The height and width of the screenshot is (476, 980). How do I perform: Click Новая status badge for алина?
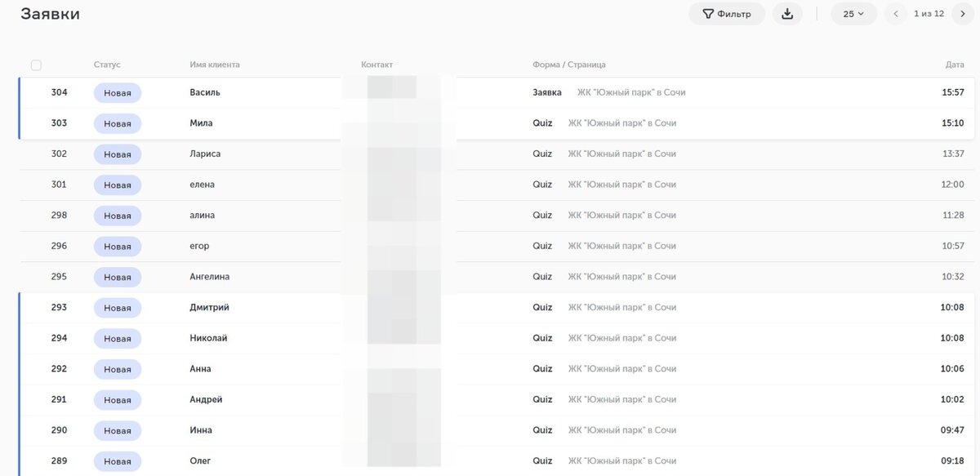click(x=118, y=216)
